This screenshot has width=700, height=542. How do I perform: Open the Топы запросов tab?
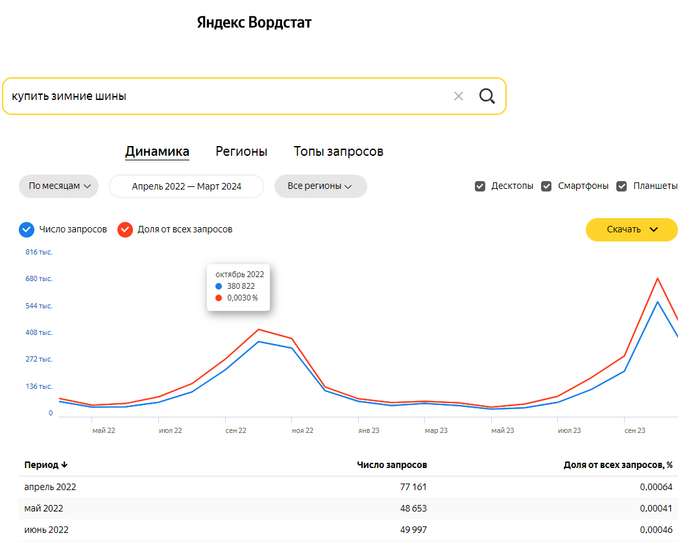tap(338, 152)
